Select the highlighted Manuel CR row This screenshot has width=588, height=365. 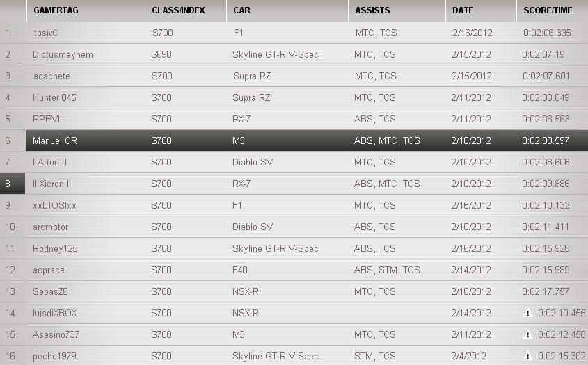click(x=306, y=140)
